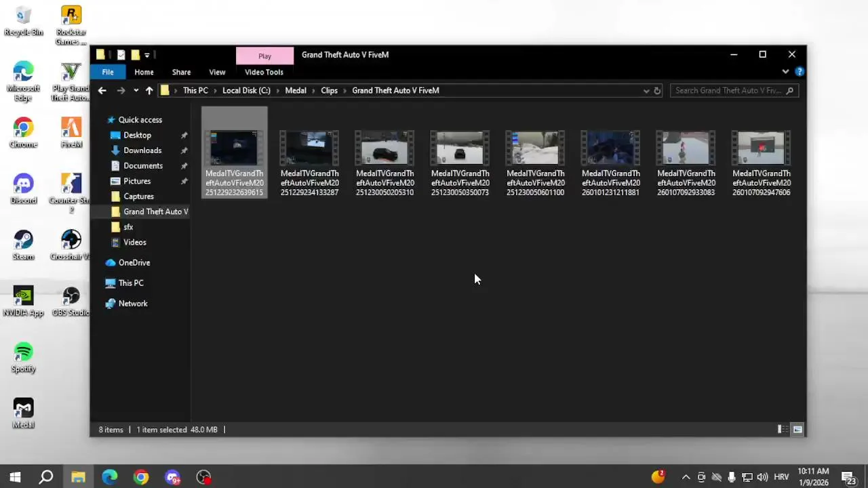Screen dimensions: 868x488
Task: Open microphone icon in system tray
Action: click(x=732, y=477)
